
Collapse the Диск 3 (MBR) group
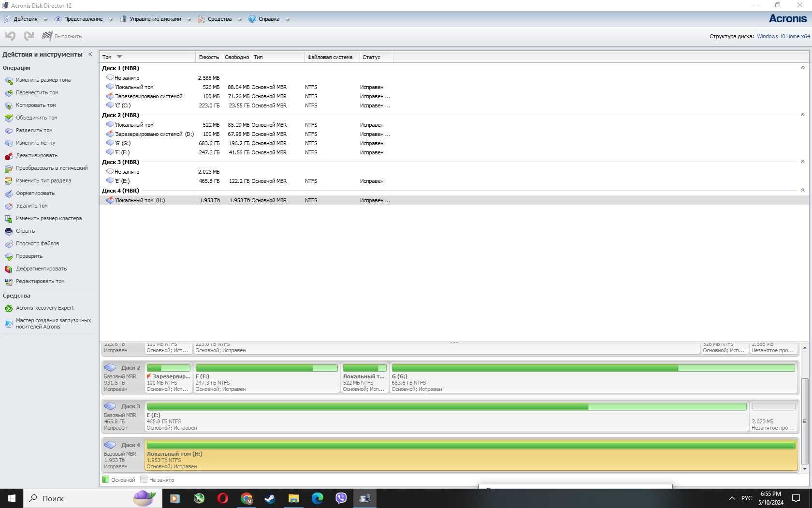pyautogui.click(x=802, y=162)
